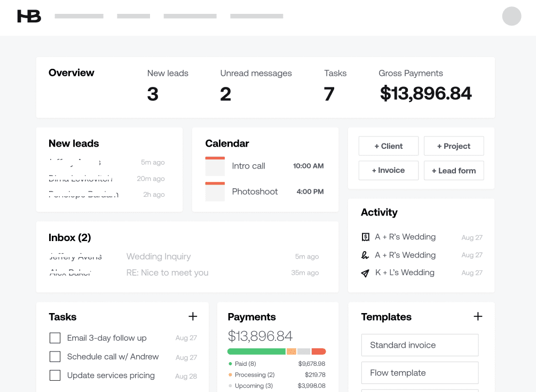Click green Paid segment of payments bar
This screenshot has width=536, height=392.
(256, 351)
